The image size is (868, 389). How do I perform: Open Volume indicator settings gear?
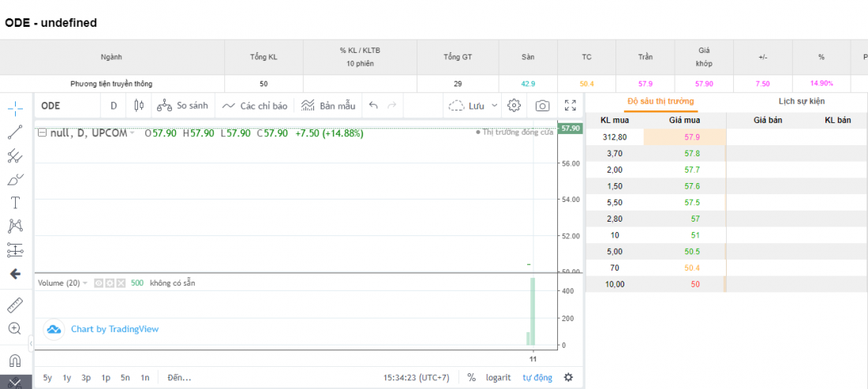tap(110, 283)
